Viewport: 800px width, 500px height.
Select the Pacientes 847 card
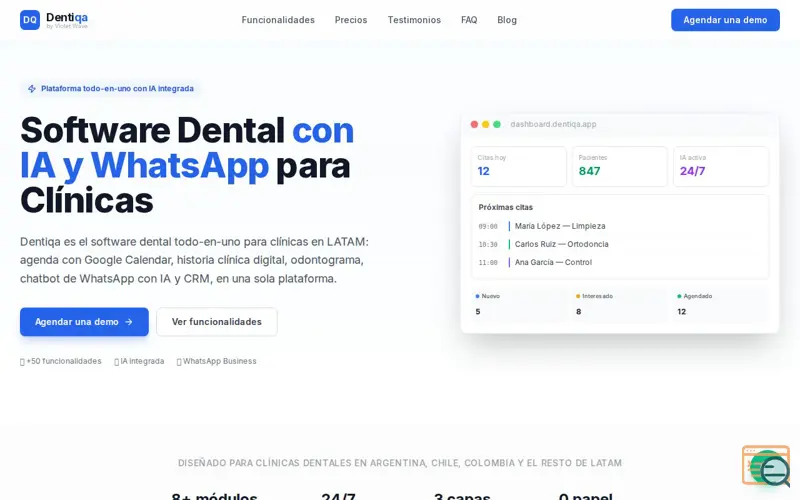click(x=619, y=166)
